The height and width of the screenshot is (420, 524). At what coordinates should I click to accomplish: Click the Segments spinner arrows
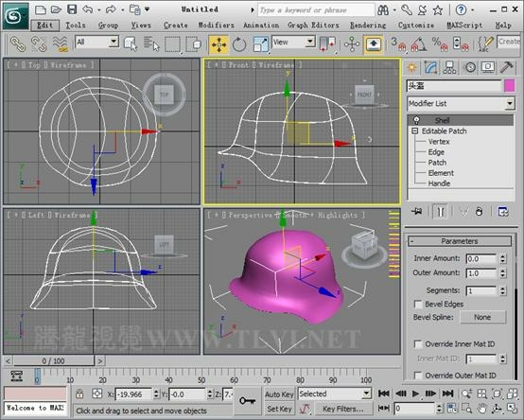(x=502, y=290)
